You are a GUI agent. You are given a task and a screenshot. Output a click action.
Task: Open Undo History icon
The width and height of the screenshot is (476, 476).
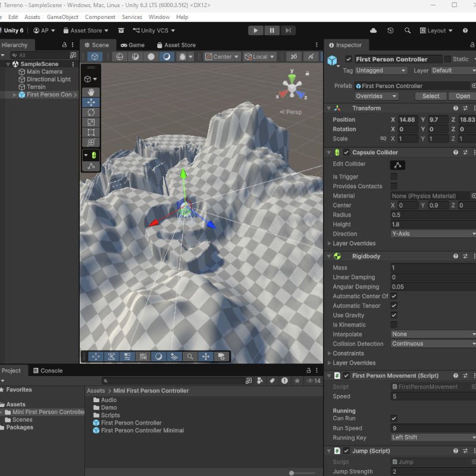click(x=390, y=30)
